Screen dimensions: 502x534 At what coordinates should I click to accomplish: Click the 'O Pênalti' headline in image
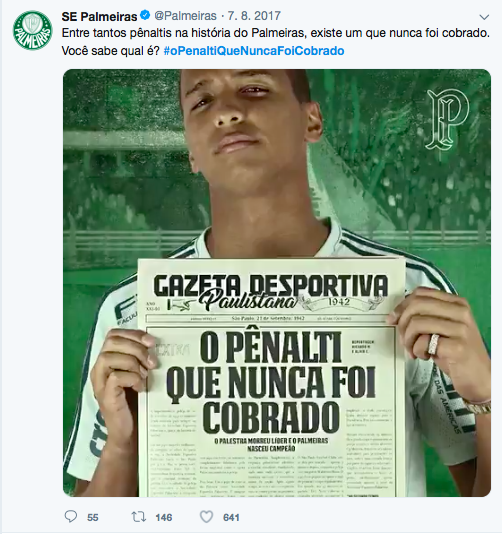point(271,347)
